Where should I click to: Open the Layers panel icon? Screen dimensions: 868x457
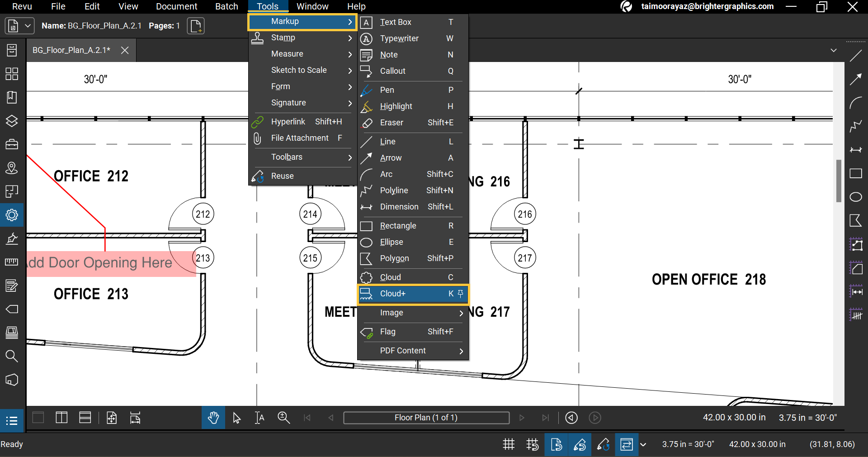12,121
